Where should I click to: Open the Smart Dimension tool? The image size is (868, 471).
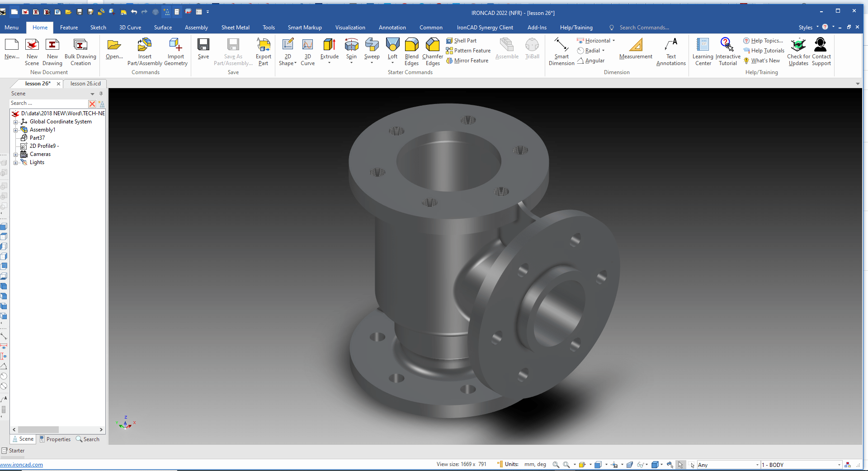(x=561, y=51)
